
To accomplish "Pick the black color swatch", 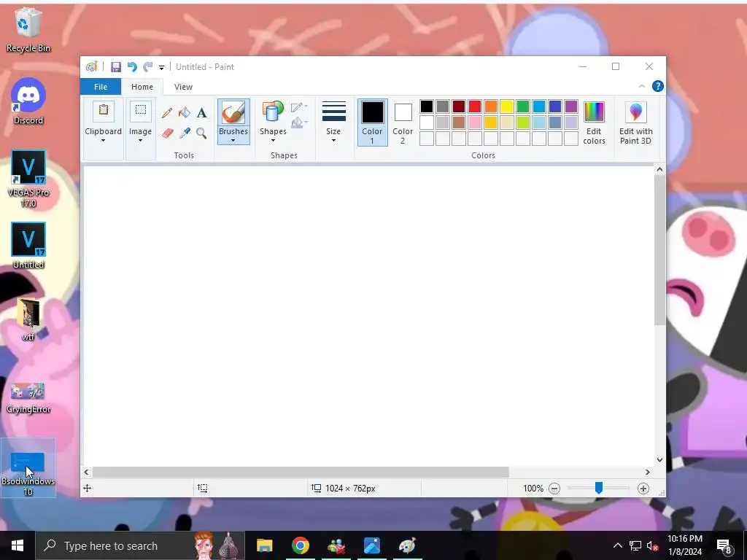I will tap(427, 106).
